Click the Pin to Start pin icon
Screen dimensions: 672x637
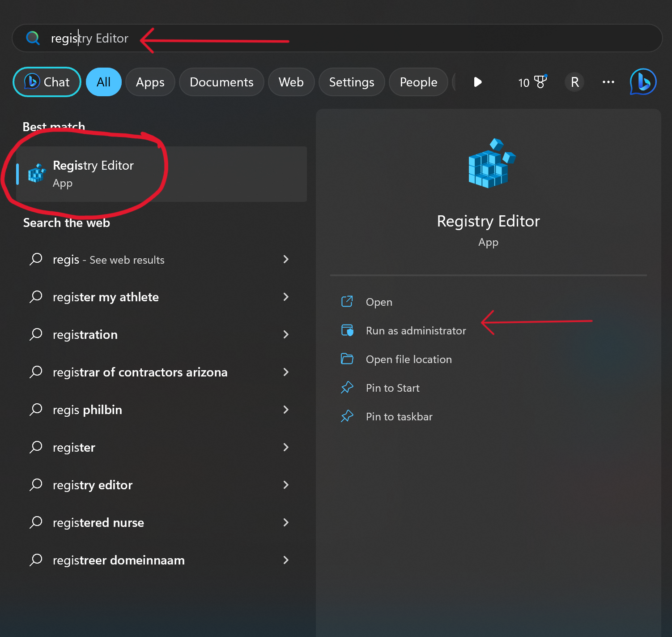pyautogui.click(x=347, y=388)
